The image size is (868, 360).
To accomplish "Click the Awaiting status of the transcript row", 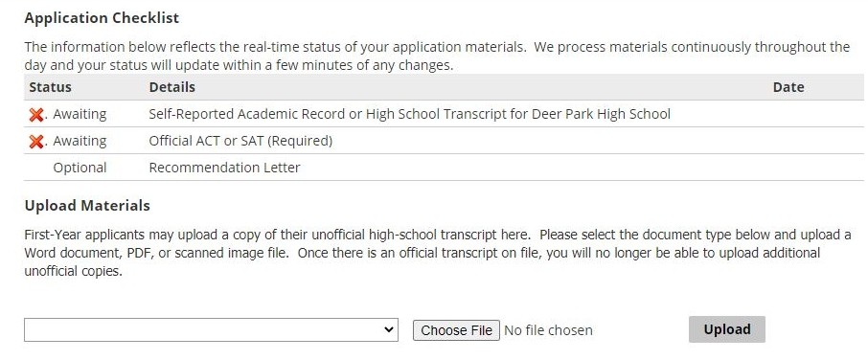I will (80, 115).
